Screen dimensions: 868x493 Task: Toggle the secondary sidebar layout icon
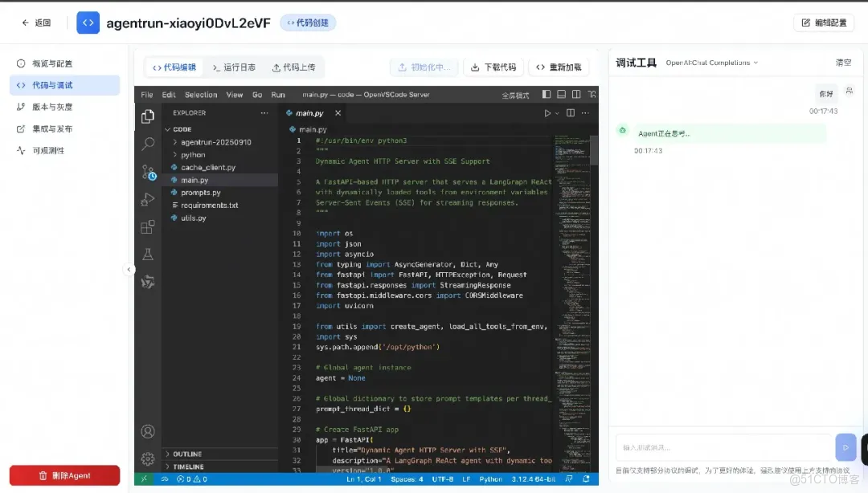click(x=576, y=94)
